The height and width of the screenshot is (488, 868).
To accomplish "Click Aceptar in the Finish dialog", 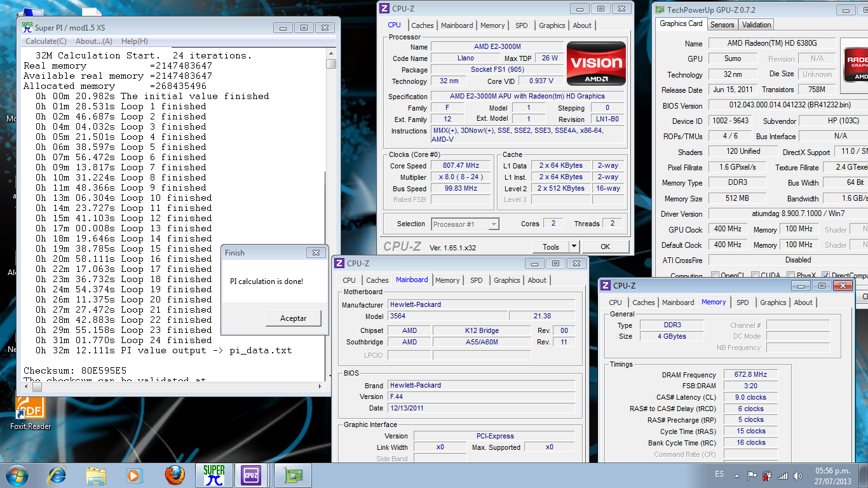I will click(294, 318).
